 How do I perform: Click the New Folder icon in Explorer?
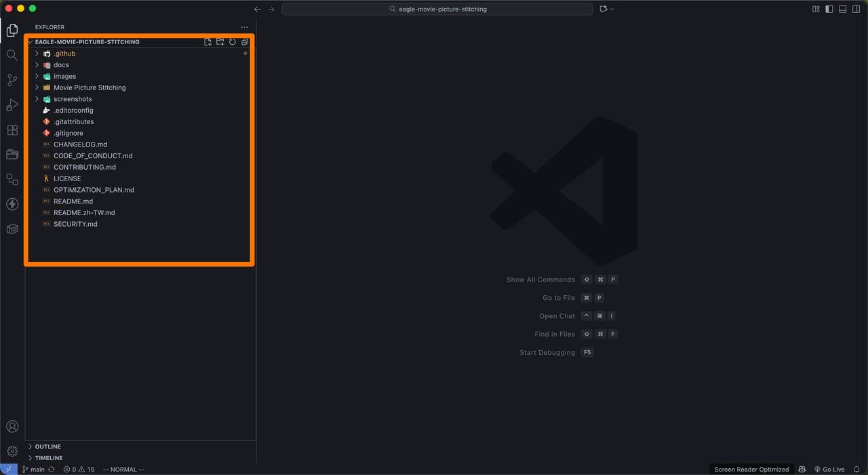coord(220,42)
